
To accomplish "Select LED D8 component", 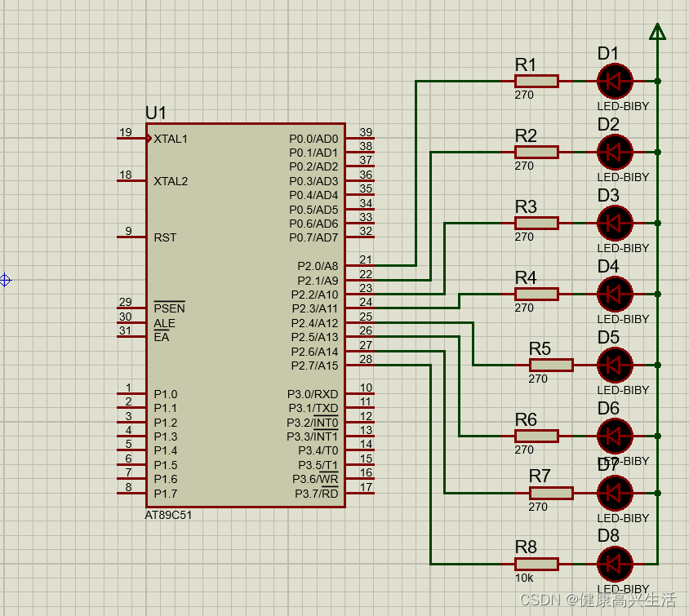I will coord(615,565).
